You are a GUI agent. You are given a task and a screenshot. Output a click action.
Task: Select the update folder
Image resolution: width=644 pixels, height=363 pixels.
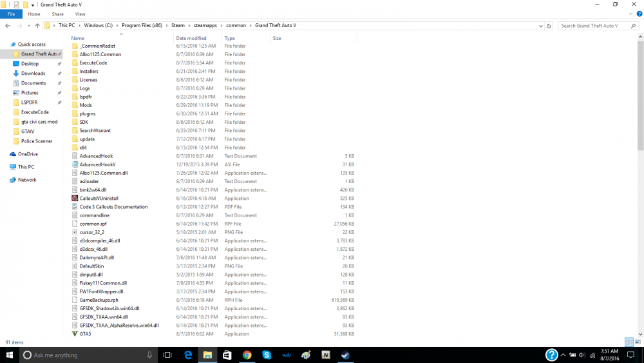click(87, 139)
